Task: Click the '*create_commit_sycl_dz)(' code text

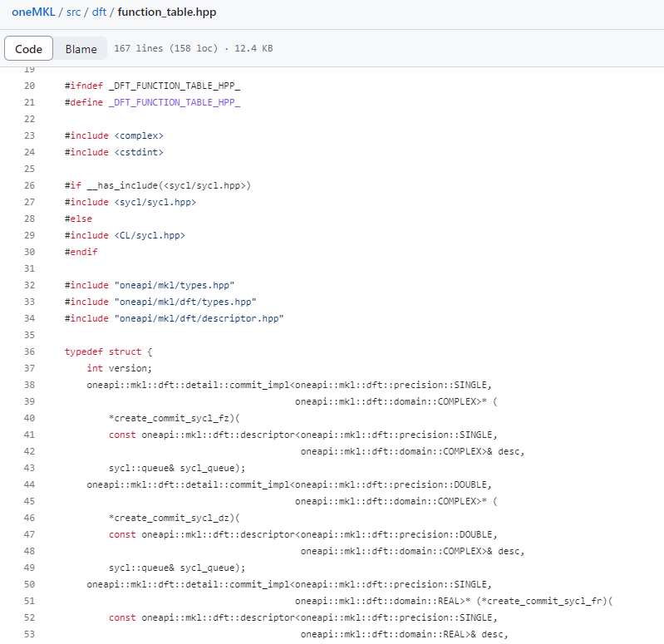Action: tap(174, 518)
